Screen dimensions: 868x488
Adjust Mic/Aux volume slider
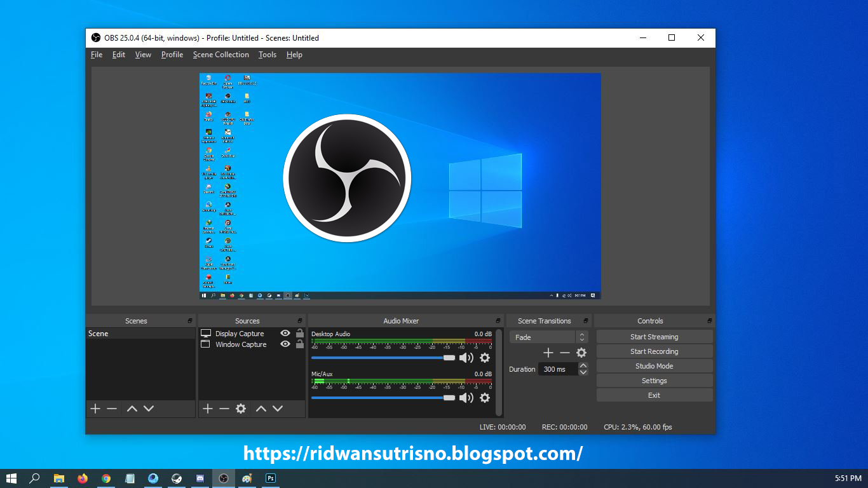[x=383, y=398]
